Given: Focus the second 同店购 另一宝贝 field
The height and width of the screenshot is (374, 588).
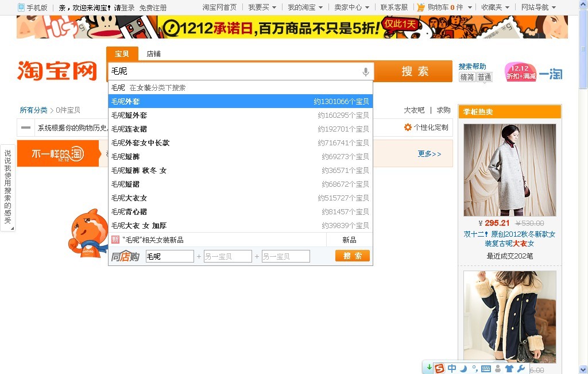Looking at the screenshot, I should pos(227,257).
